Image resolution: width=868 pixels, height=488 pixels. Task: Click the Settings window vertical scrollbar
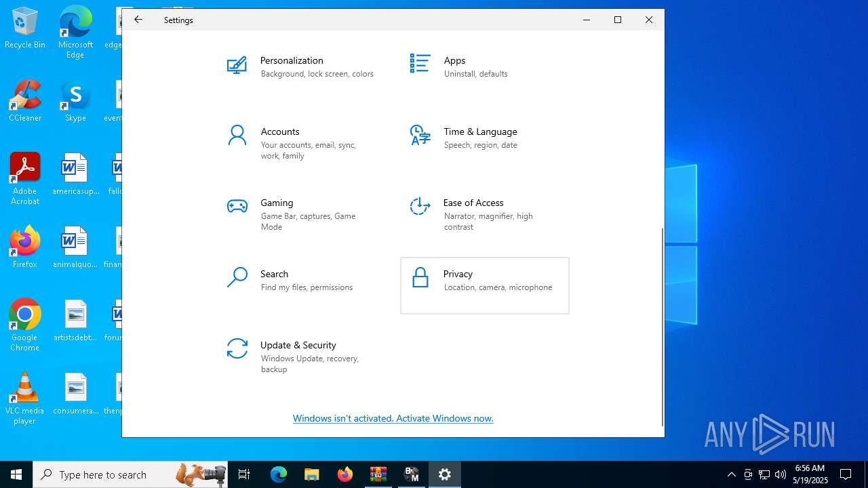click(x=662, y=327)
